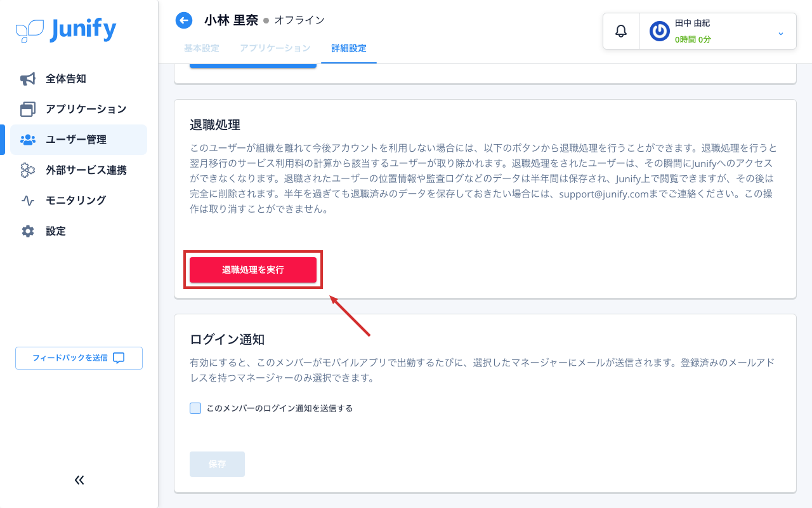Open the アプリケーション sidebar menu item
This screenshot has height=508, width=812.
(x=79, y=109)
